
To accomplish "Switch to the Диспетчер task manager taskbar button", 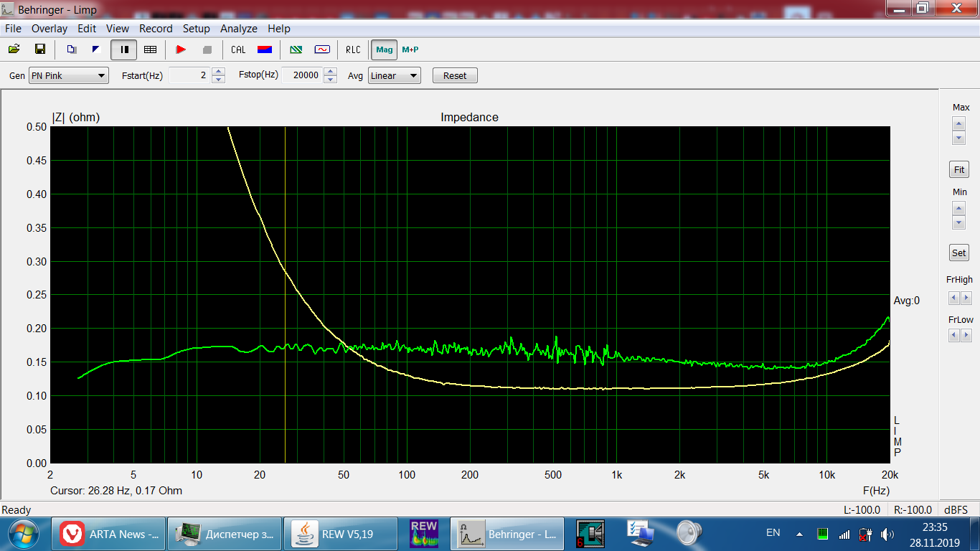I will [224, 534].
